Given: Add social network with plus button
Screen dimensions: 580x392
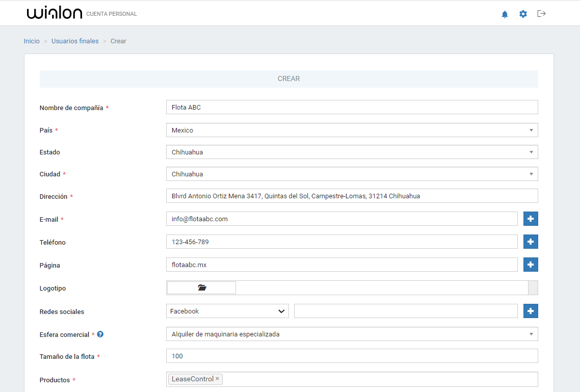Looking at the screenshot, I should (x=531, y=311).
